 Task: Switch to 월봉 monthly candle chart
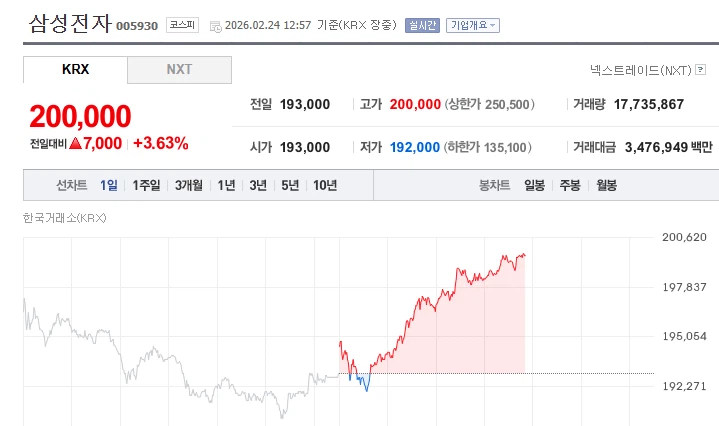[606, 185]
